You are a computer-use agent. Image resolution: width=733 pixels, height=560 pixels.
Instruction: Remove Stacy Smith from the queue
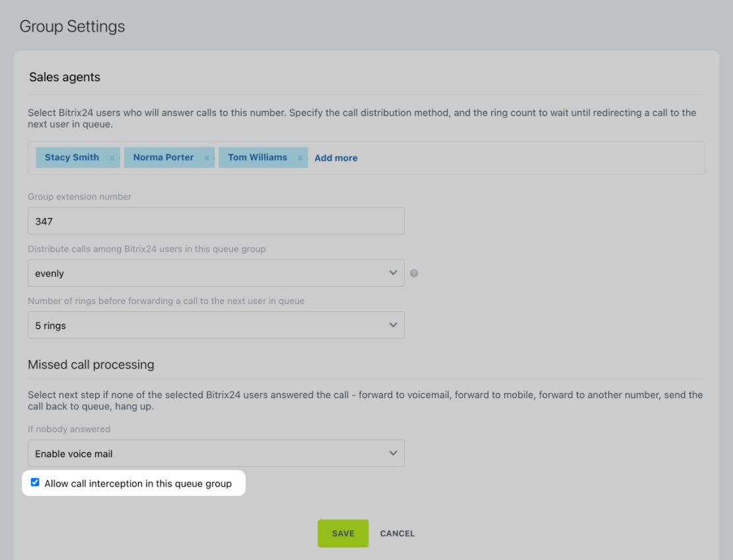tap(112, 158)
